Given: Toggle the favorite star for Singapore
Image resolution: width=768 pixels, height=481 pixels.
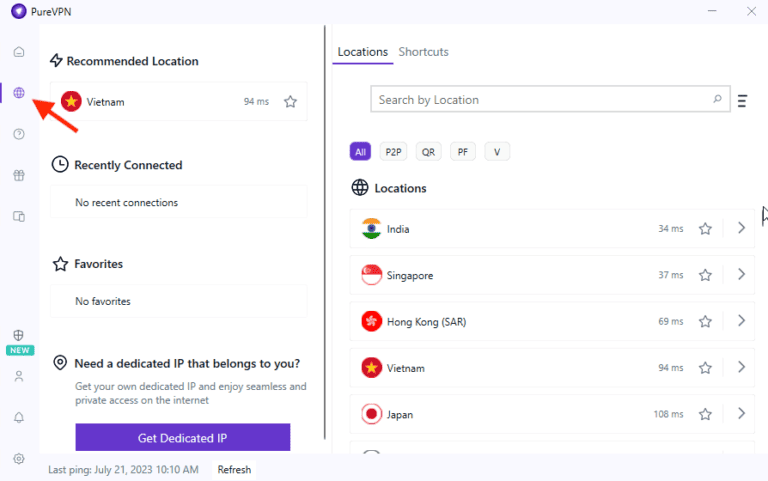Looking at the screenshot, I should click(705, 275).
